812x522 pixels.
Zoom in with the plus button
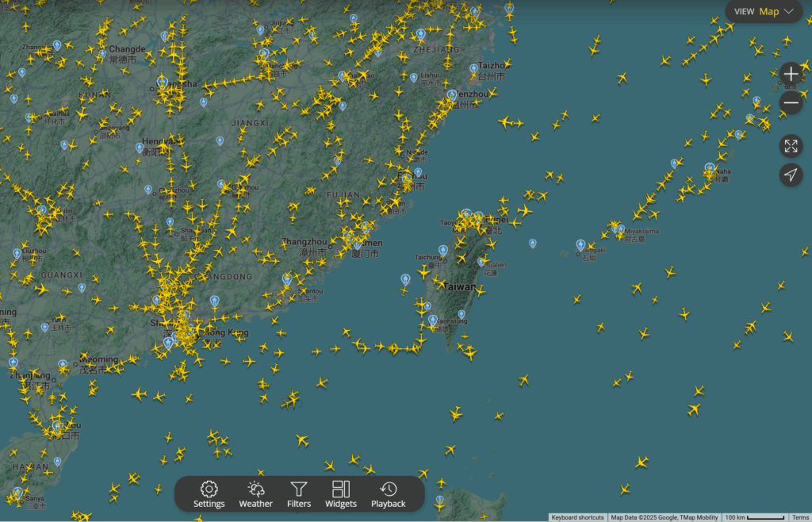791,73
